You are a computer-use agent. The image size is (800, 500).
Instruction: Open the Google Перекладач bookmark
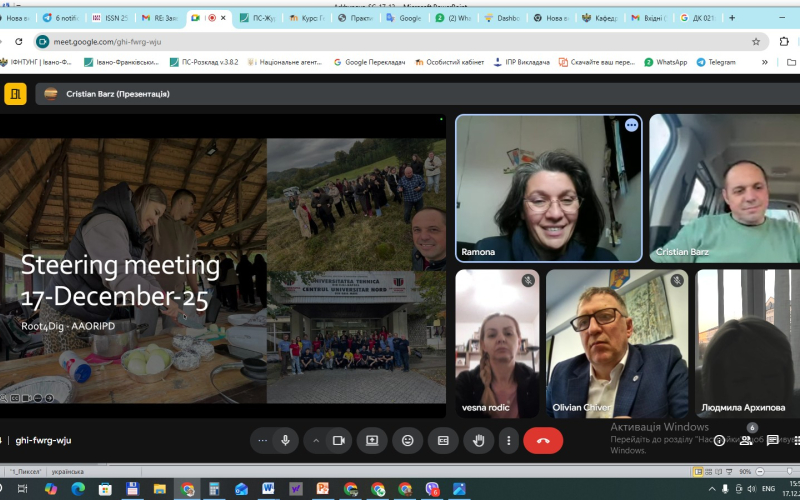[x=372, y=62]
